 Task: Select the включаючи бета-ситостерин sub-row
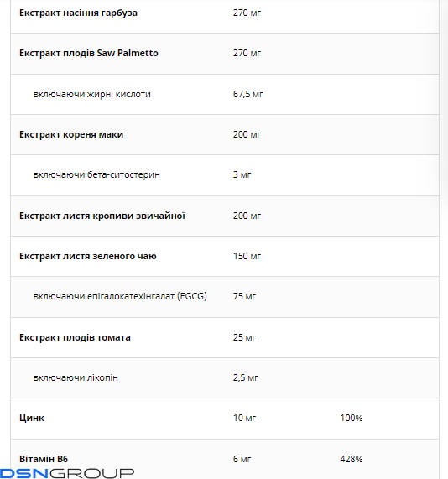point(225,175)
